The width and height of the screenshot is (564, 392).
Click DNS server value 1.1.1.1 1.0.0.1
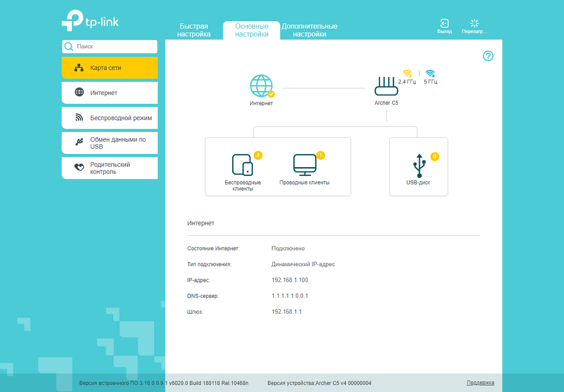[290, 296]
